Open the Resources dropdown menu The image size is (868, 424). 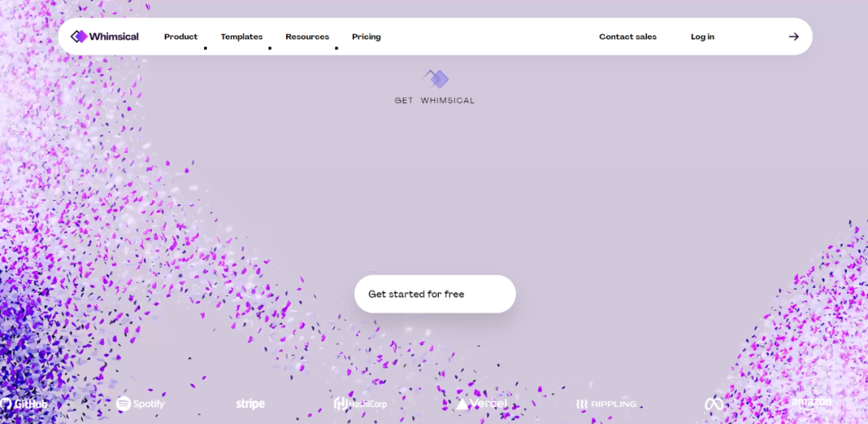(307, 36)
